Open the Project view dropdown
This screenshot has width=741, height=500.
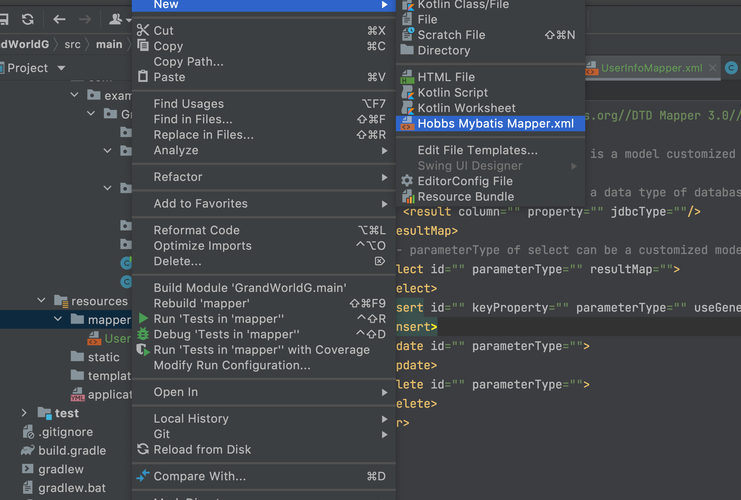coord(61,68)
